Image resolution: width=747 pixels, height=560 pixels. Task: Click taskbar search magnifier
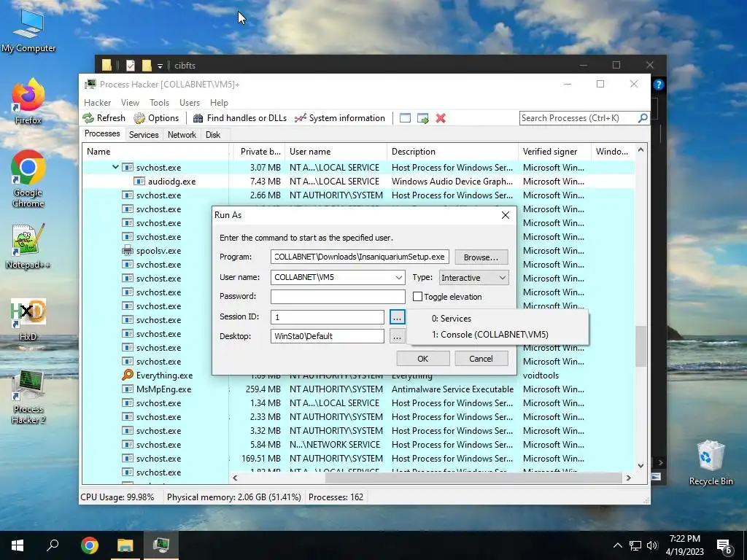point(53,545)
